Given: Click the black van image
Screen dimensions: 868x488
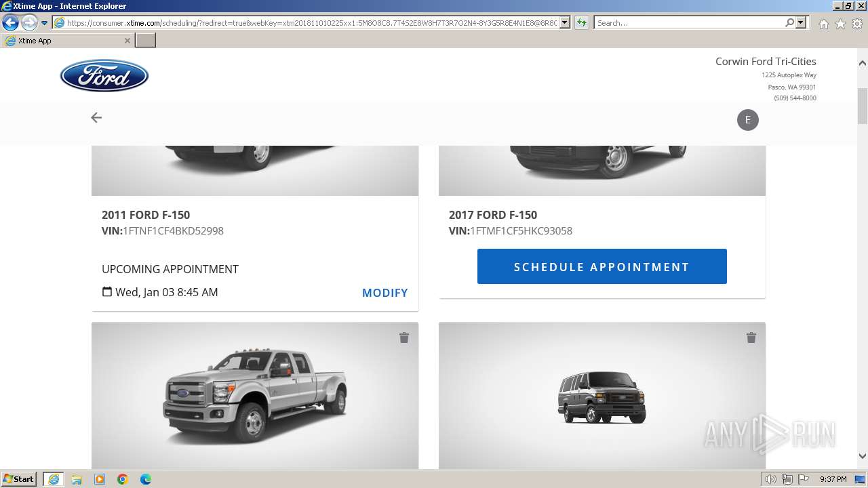Looking at the screenshot, I should point(602,397).
